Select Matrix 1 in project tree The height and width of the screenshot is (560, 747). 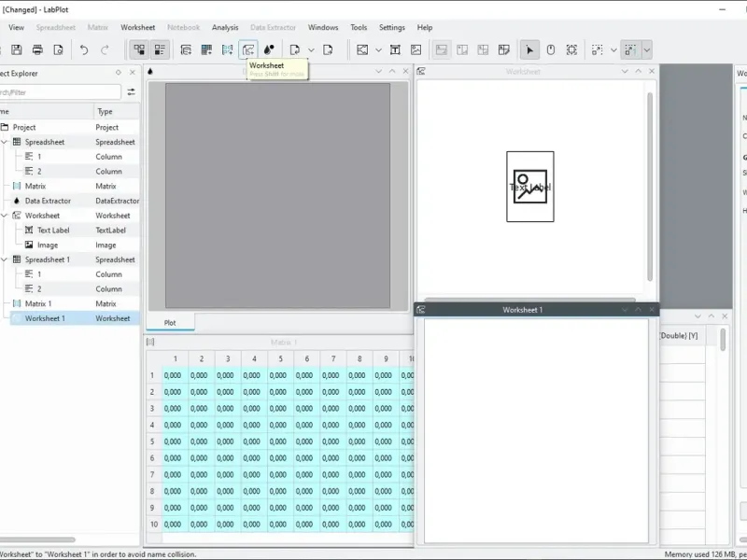tap(38, 303)
